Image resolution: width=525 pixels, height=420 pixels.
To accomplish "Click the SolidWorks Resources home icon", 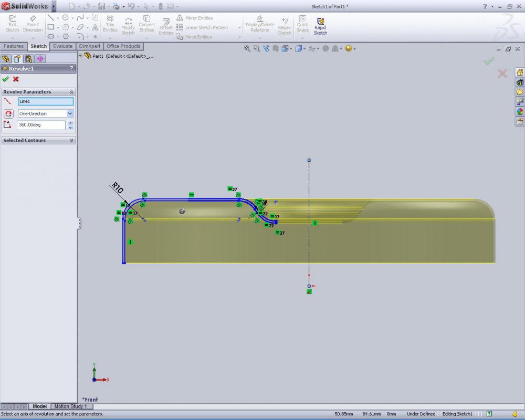I will 520,72.
